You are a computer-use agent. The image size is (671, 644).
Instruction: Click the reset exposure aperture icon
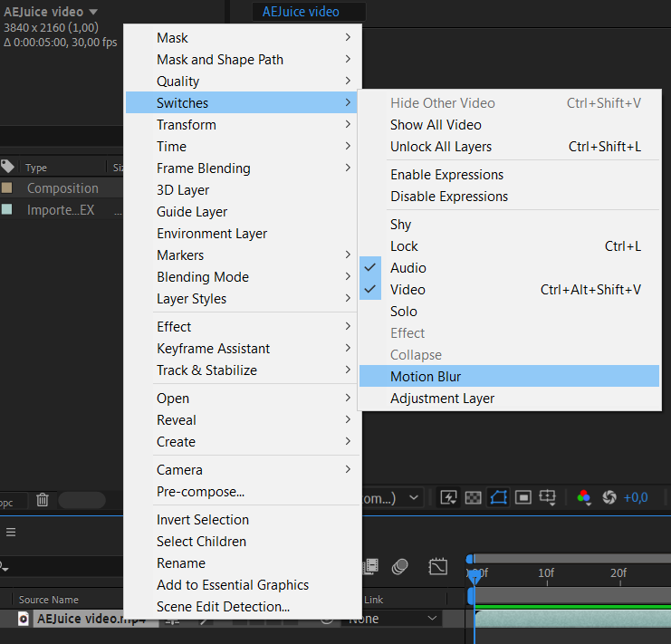pyautogui.click(x=609, y=497)
